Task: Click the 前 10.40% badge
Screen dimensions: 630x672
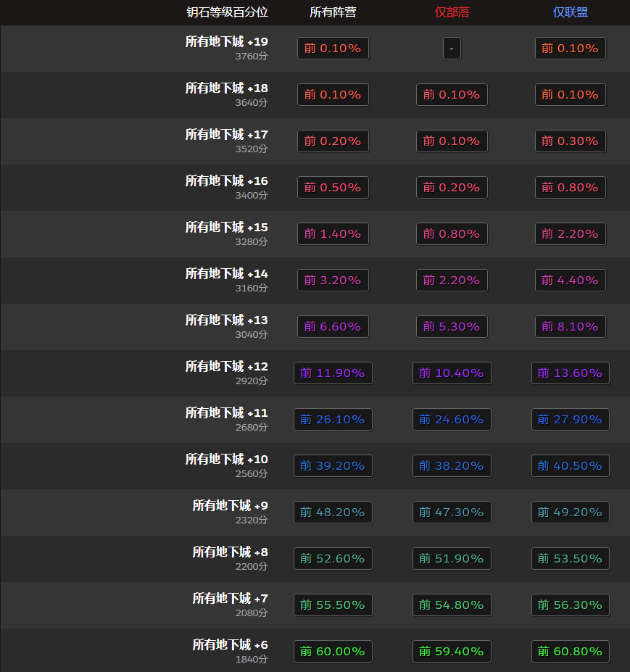Action: pyautogui.click(x=452, y=373)
